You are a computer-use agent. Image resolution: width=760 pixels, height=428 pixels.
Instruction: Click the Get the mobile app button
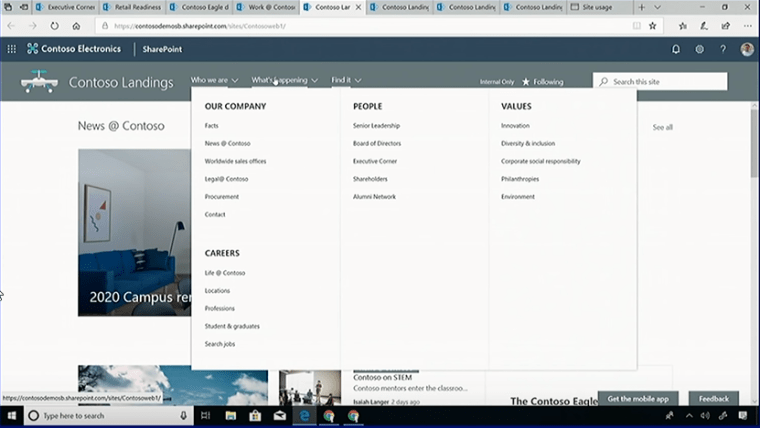[640, 398]
